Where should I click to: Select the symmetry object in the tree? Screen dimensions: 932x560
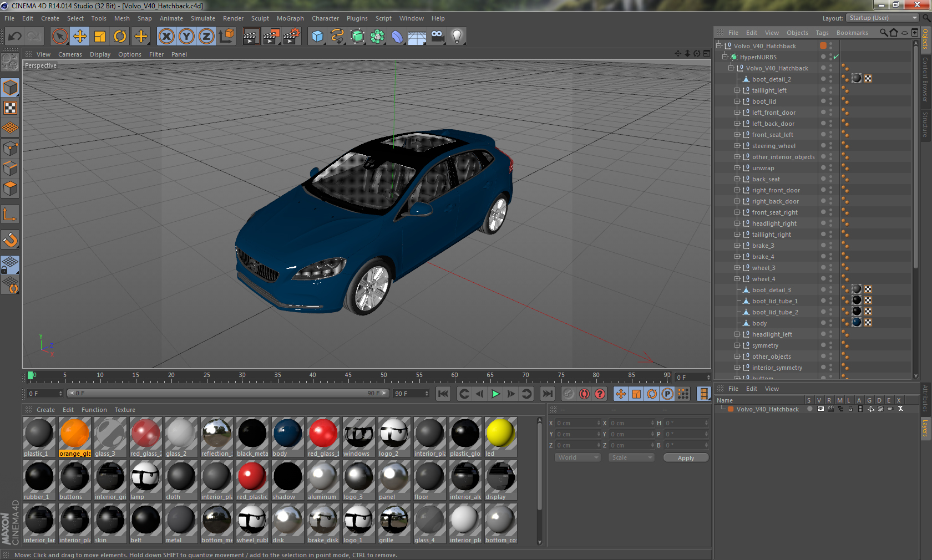click(765, 345)
